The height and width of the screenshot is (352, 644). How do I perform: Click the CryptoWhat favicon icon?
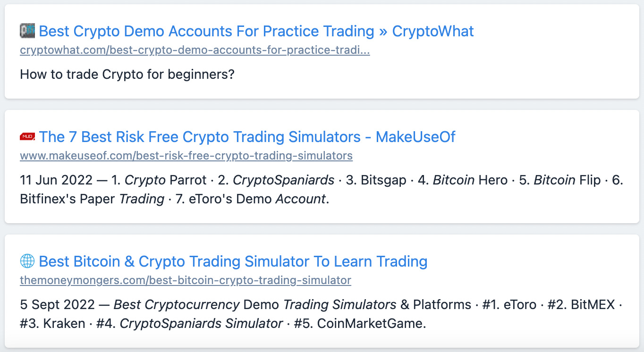27,31
